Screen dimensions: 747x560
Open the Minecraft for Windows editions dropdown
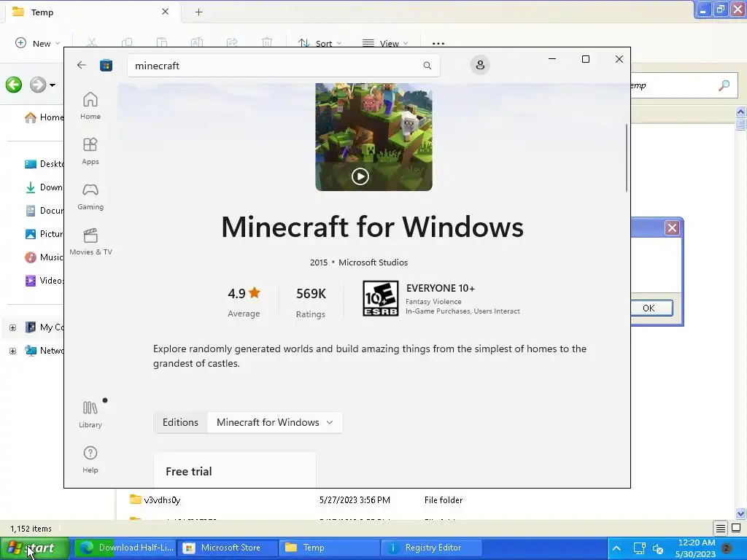pos(275,422)
